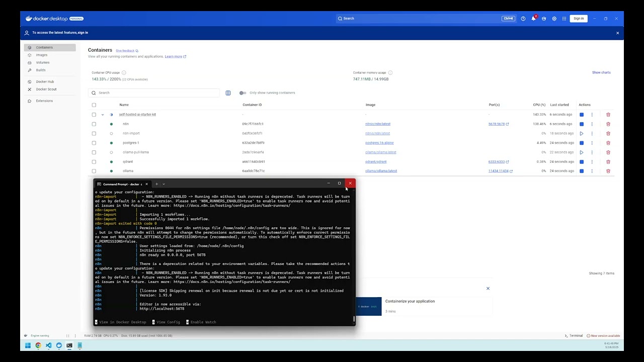Open the notifications bell
This screenshot has height=362, width=644.
point(533,19)
